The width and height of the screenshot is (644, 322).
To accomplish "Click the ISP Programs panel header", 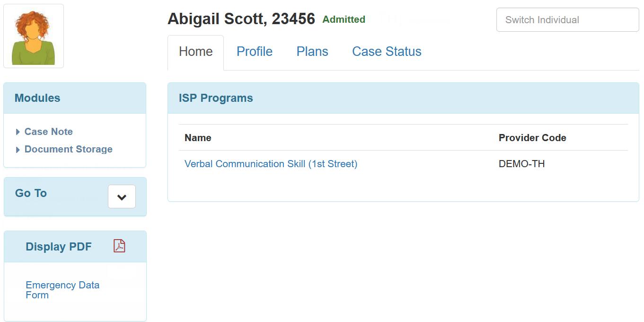I will [216, 98].
